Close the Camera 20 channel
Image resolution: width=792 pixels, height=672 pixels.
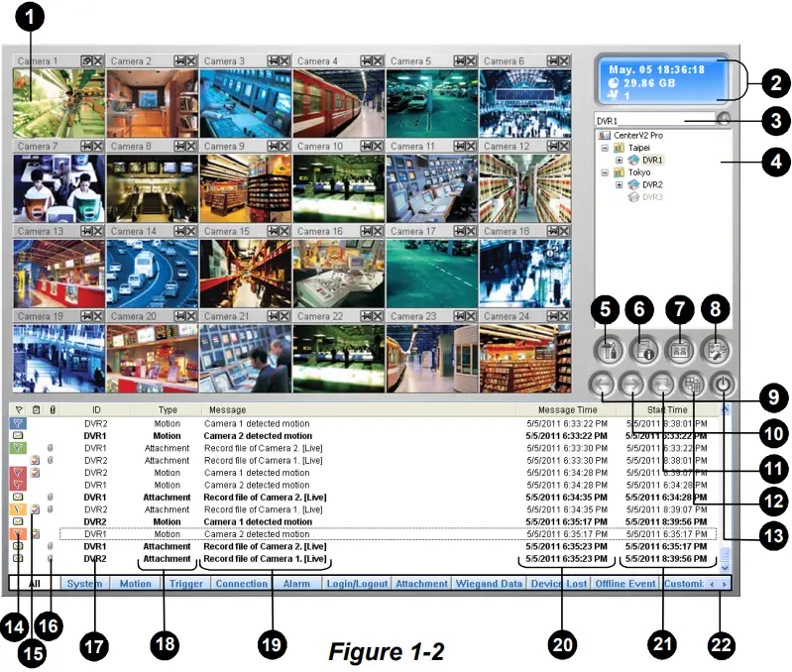(x=191, y=316)
